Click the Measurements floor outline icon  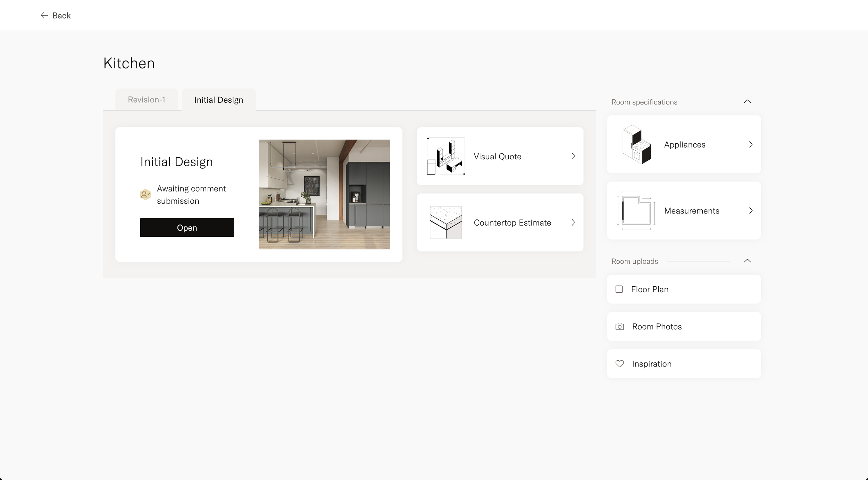pyautogui.click(x=636, y=211)
